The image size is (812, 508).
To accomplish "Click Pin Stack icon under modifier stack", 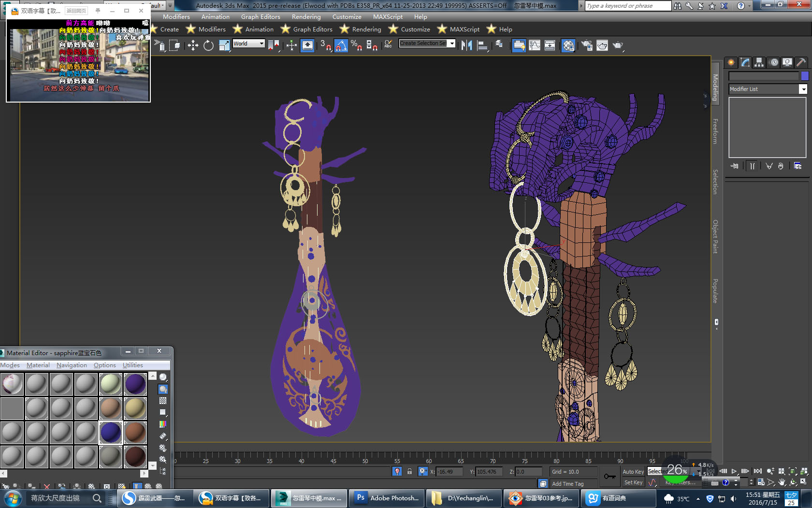I will pos(735,166).
